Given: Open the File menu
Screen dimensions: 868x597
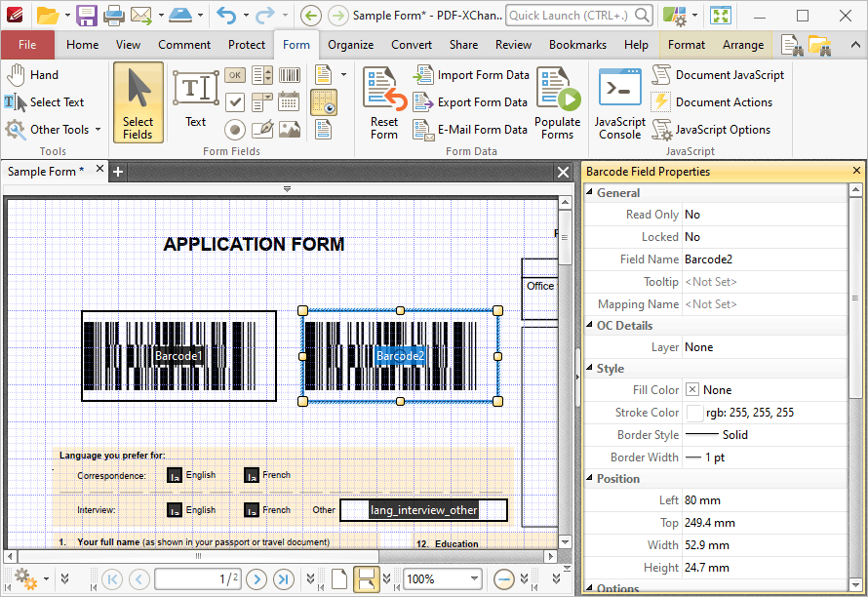Looking at the screenshot, I should click(x=27, y=45).
